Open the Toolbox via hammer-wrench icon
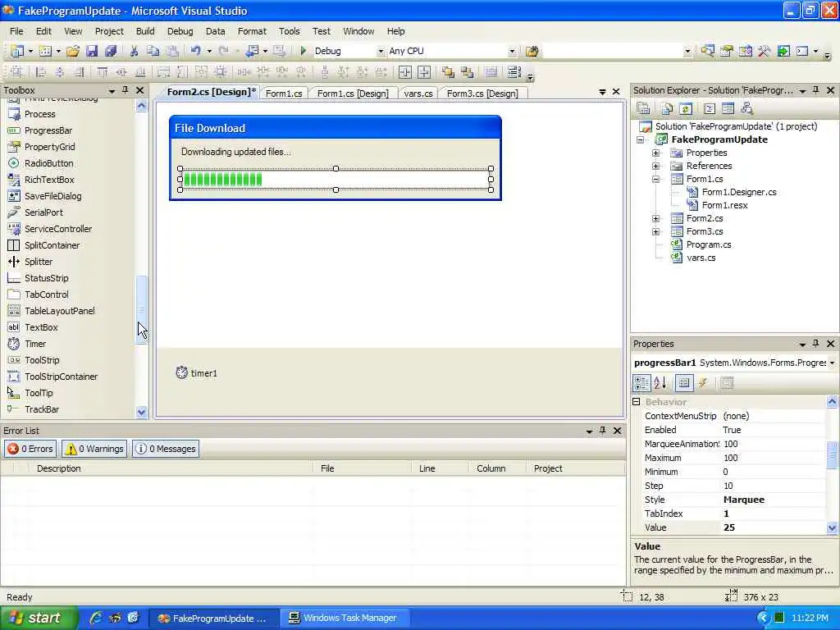The height and width of the screenshot is (630, 840). pyautogui.click(x=764, y=51)
